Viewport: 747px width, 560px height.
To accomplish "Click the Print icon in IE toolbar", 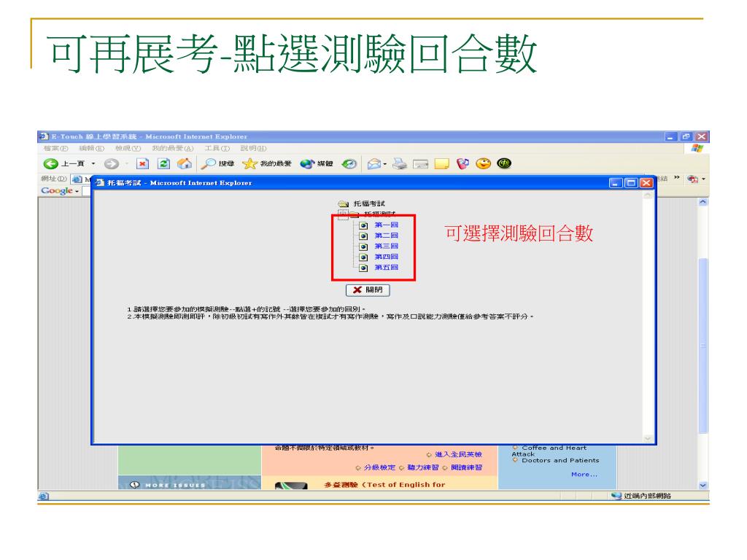I will (400, 164).
